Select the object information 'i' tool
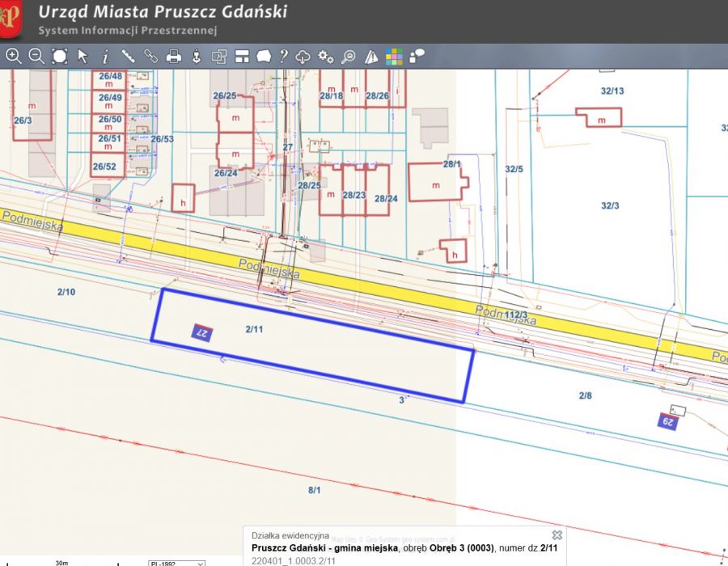Viewport: 728px width, 566px height. [x=105, y=56]
